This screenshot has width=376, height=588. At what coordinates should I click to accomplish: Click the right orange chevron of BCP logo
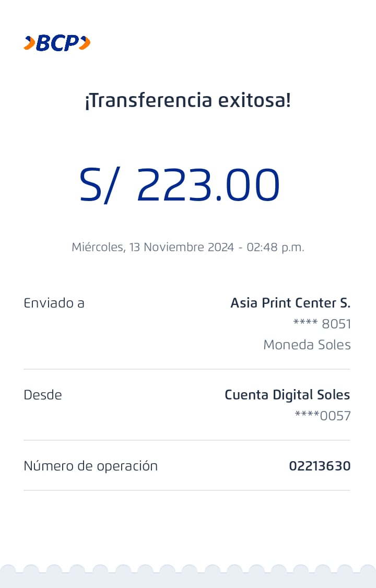tap(85, 43)
